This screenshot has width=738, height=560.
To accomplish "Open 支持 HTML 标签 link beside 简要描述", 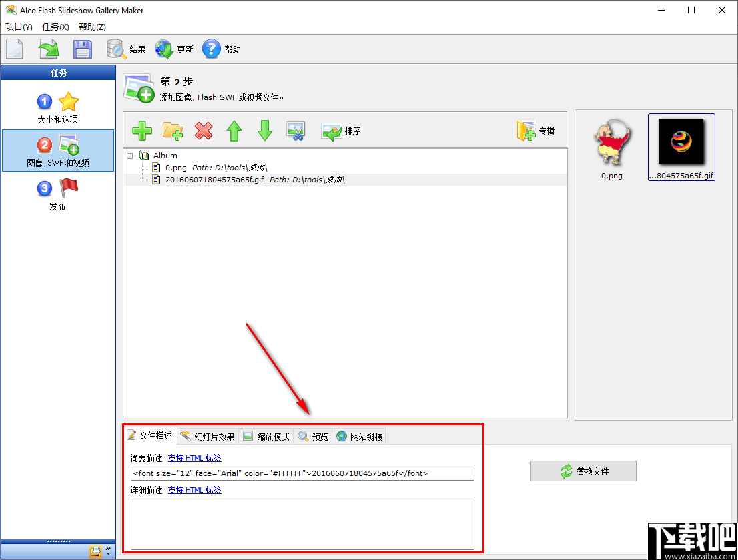I will (x=194, y=458).
